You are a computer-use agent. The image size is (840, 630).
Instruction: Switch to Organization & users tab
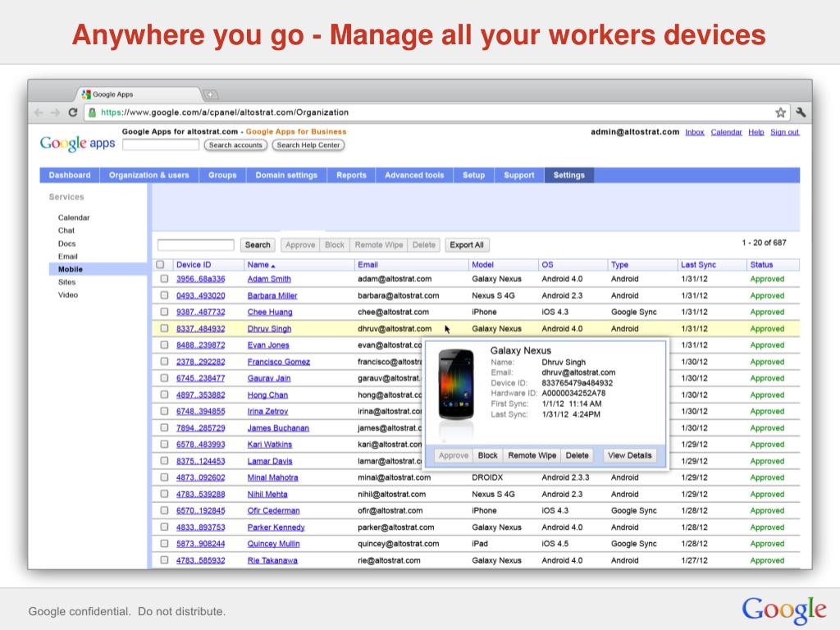point(149,176)
